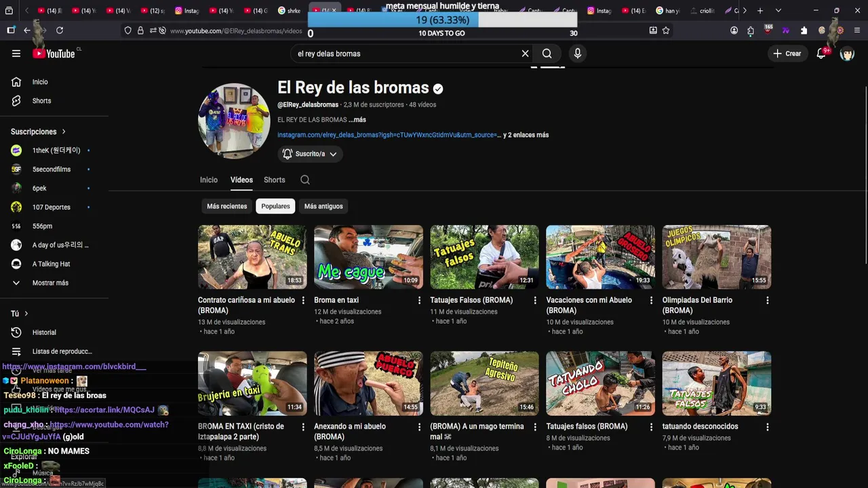Click Tatuajes Falsos (BROMA) 11 M title

coord(471,300)
